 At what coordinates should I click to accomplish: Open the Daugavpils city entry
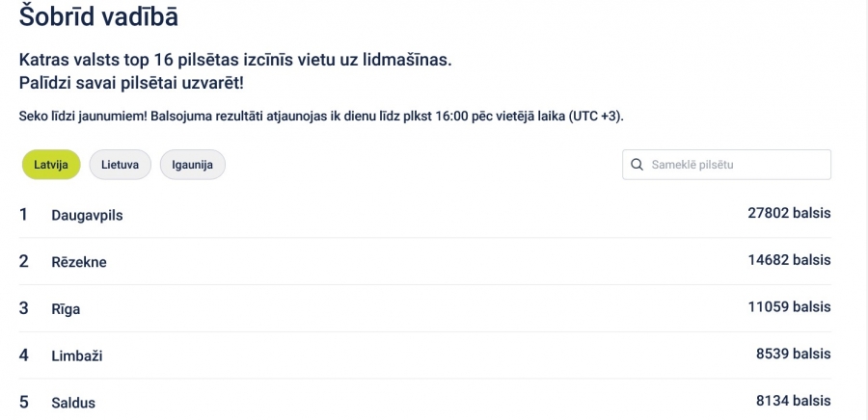87,216
